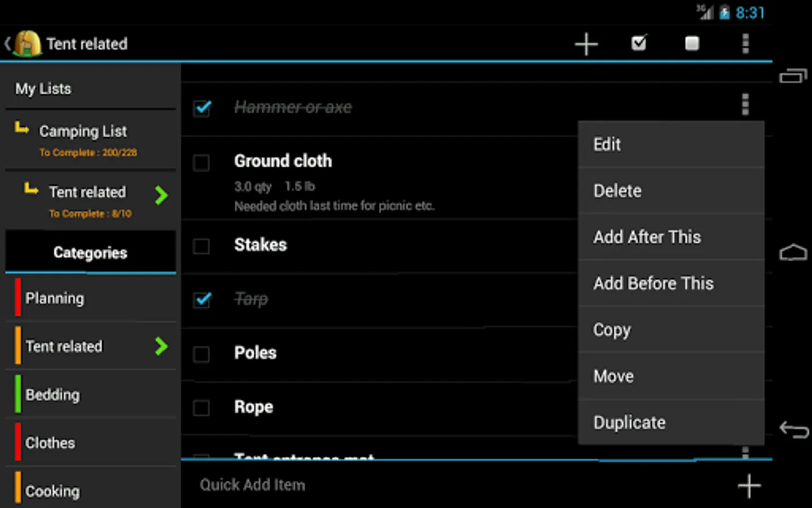Select the Bedding category

click(x=90, y=395)
